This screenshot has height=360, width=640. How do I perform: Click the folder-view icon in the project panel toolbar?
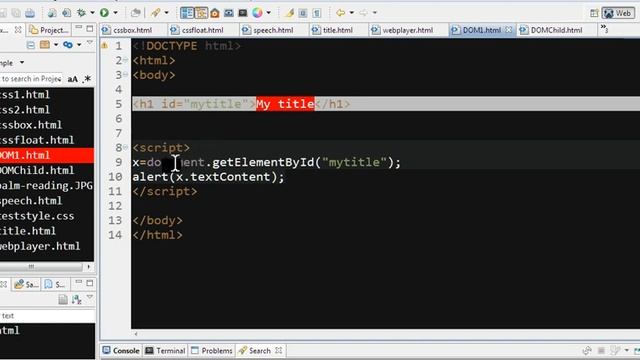tap(45, 44)
